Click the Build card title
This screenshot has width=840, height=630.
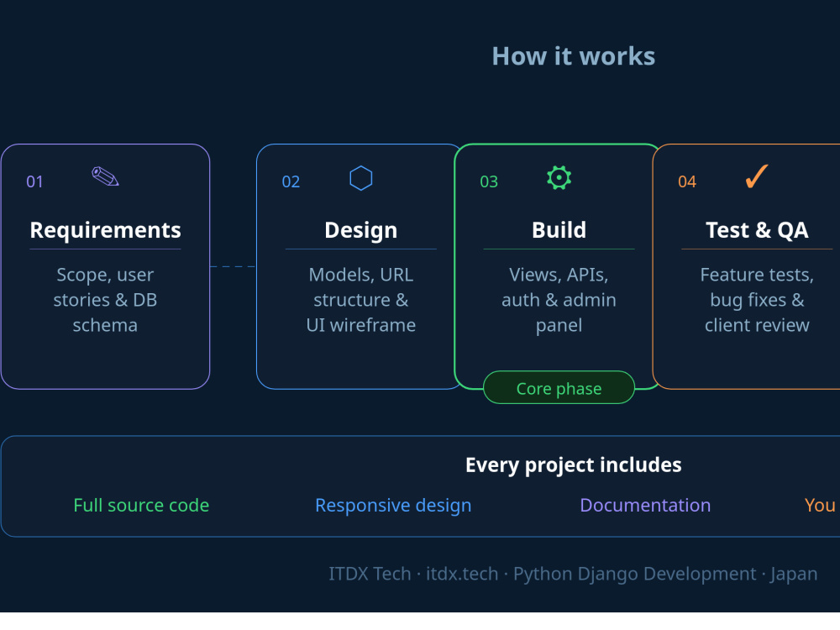coord(559,230)
